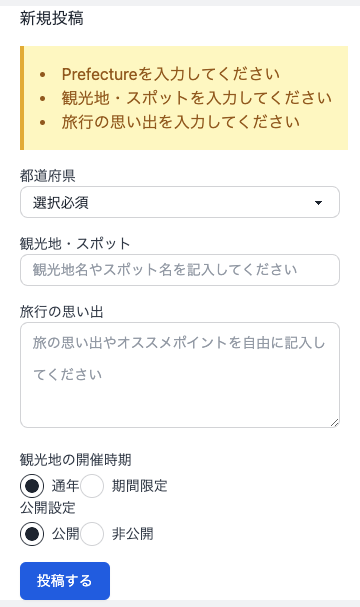
Task: Click the caret arrow in 選択必須 select
Action: coord(319,203)
